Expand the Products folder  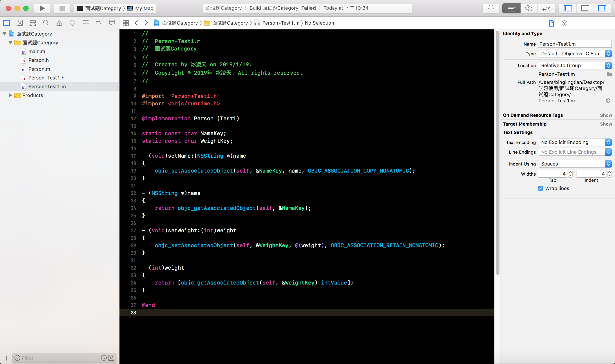[11, 95]
